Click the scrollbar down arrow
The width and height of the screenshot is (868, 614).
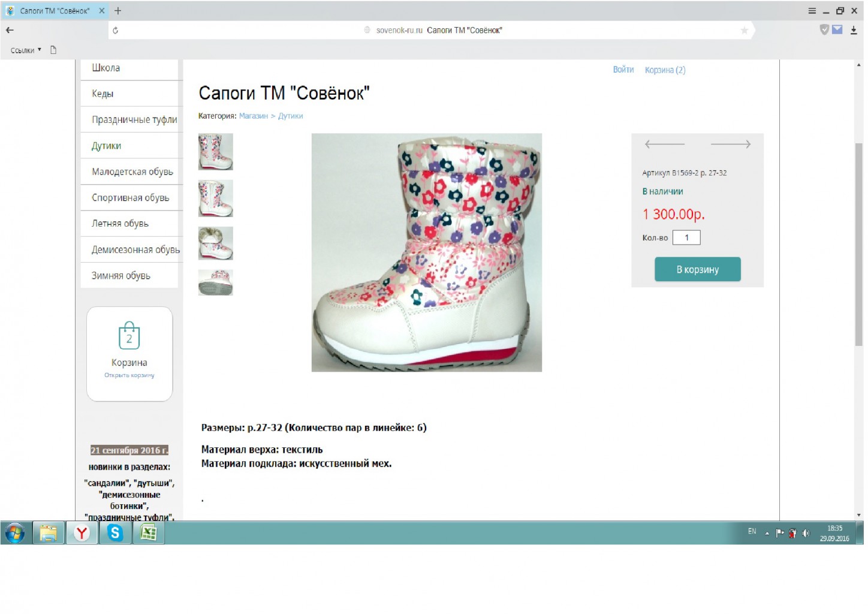tap(858, 515)
